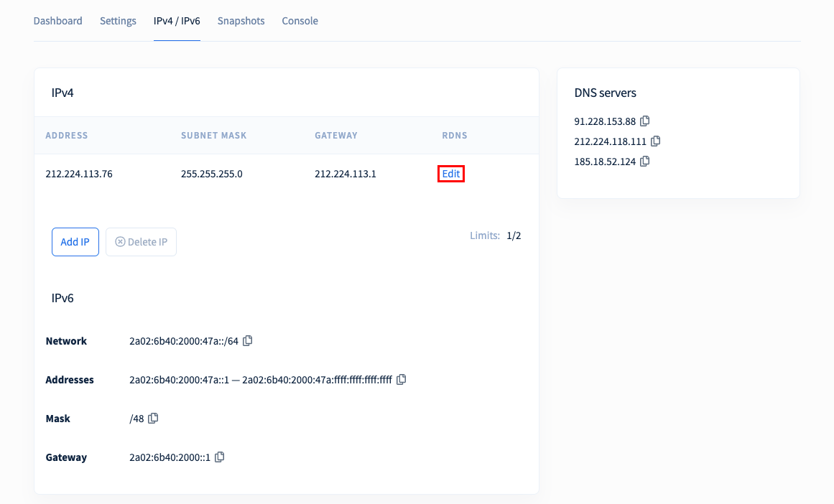Switch to the Settings tab
Image resolution: width=834 pixels, height=504 pixels.
[x=118, y=21]
